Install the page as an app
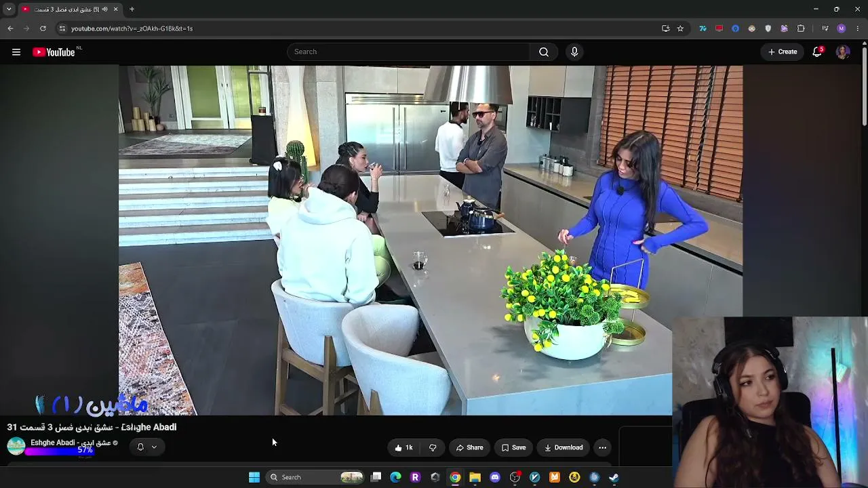This screenshot has width=868, height=488. 665,28
